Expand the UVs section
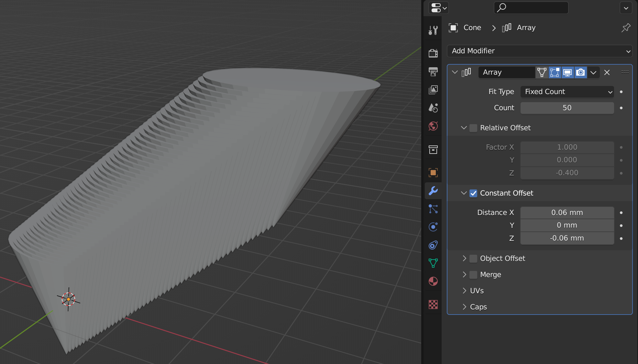This screenshot has height=364, width=638. coord(464,291)
